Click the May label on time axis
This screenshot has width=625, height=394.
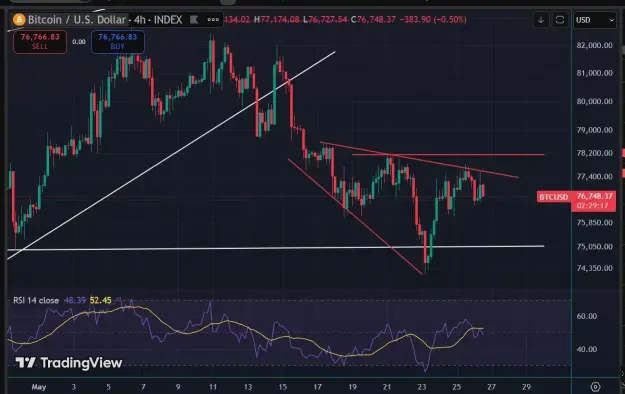pos(39,387)
